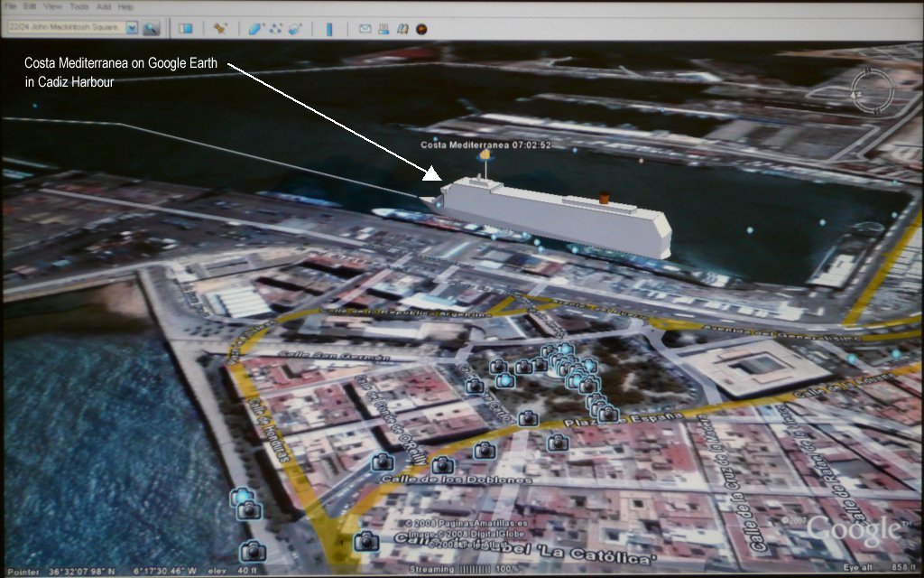Select the Add Placemark pushpin tool
This screenshot has height=578, width=924.
(x=220, y=28)
